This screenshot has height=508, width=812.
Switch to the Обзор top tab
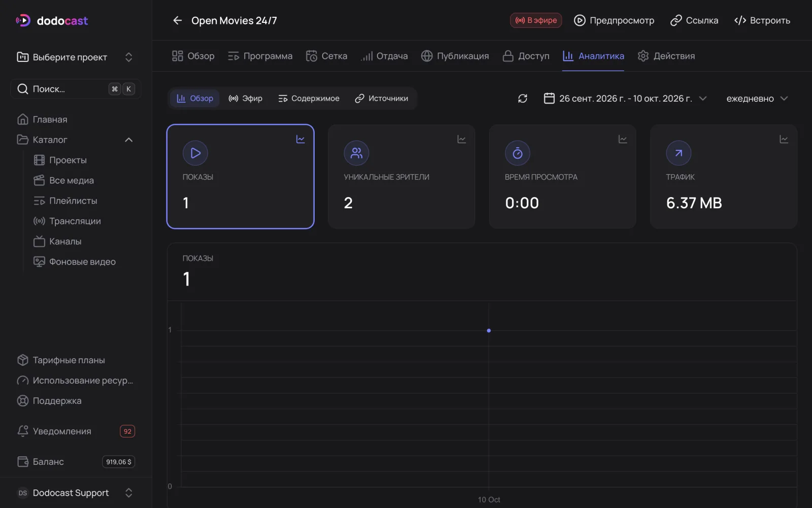pos(193,56)
